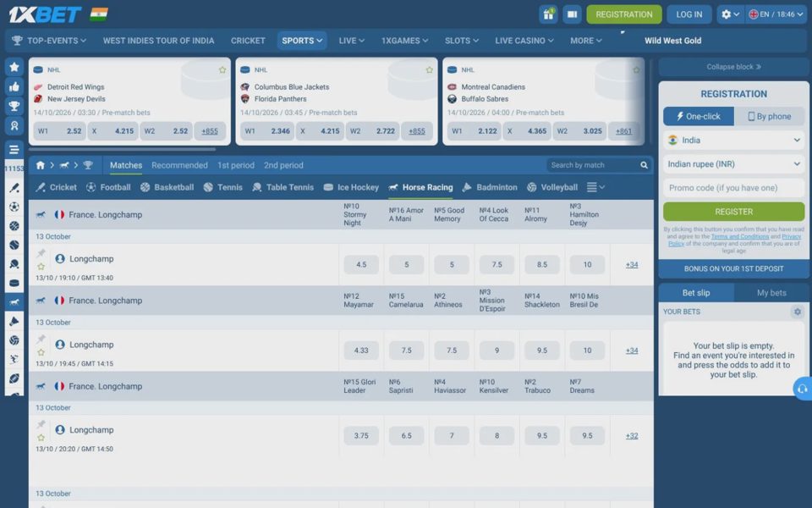The width and height of the screenshot is (812, 508).
Task: Pin the Longchamp 20:20 race
Action: pyautogui.click(x=41, y=424)
